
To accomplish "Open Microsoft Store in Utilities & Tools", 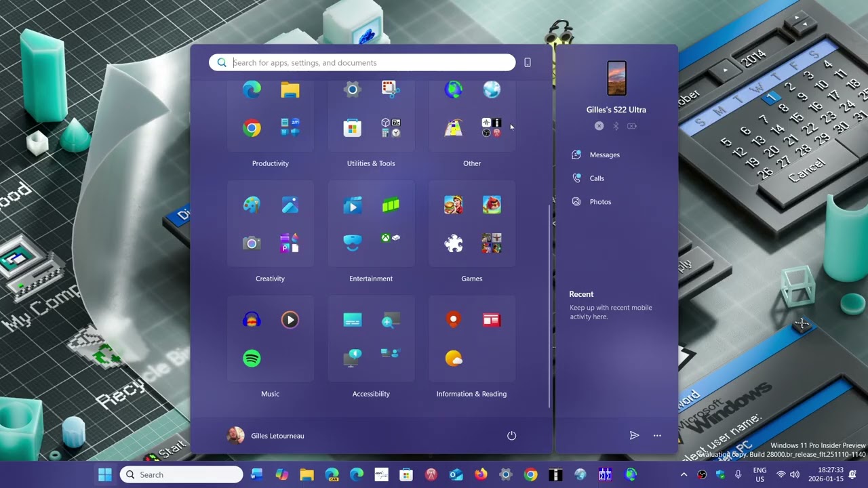I will [352, 128].
